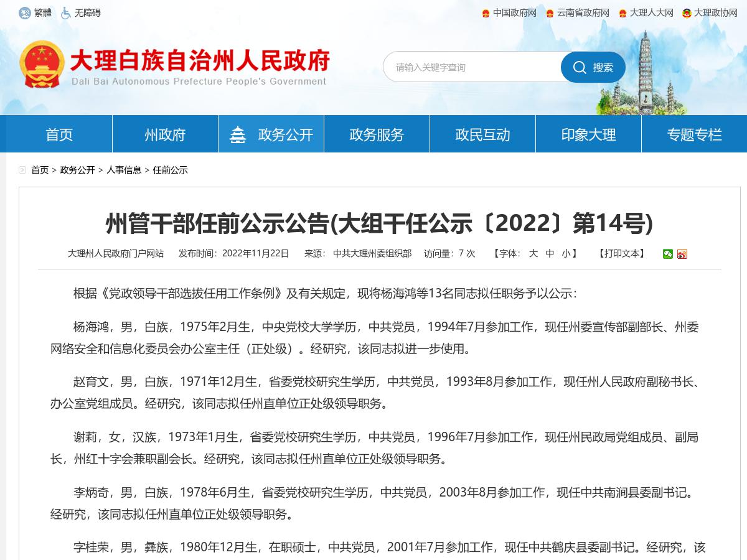This screenshot has height=560, width=747.
Task: Switch to the 首页 tab
Action: point(59,133)
